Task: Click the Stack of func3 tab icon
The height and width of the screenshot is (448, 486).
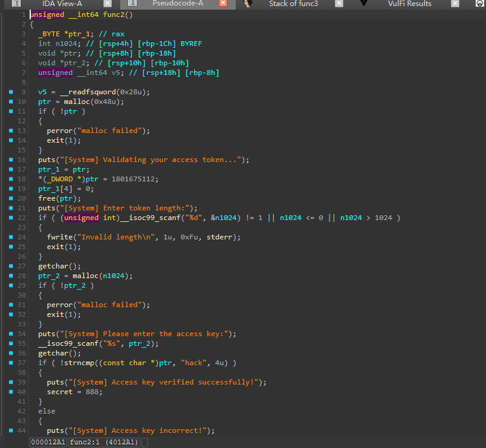Action: (x=247, y=4)
